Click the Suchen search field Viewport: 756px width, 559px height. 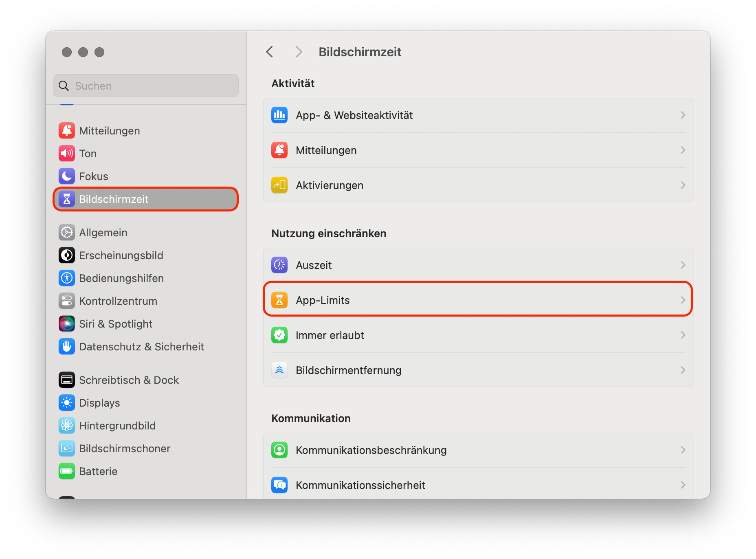[146, 86]
